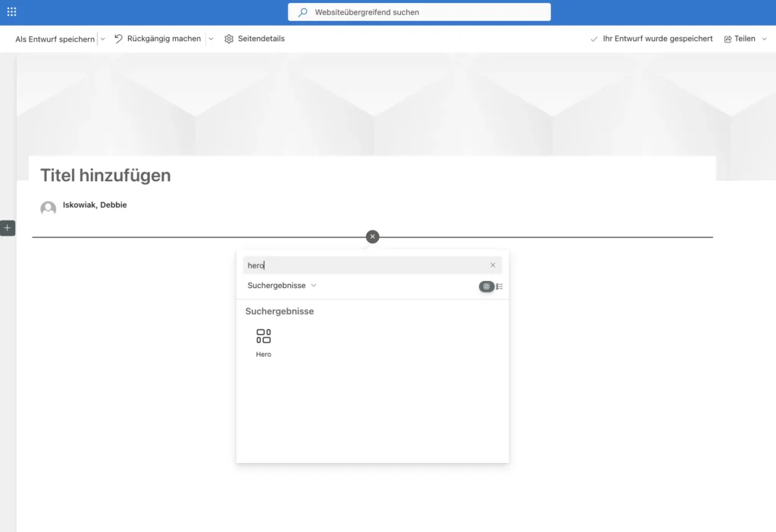Open dropdown arrow beside Als Entwurf speichern

point(102,39)
